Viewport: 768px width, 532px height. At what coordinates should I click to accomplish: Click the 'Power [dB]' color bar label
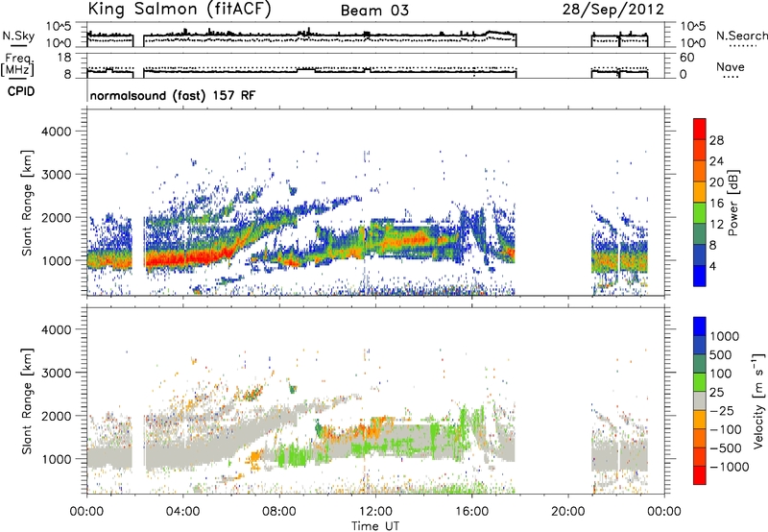coord(733,203)
